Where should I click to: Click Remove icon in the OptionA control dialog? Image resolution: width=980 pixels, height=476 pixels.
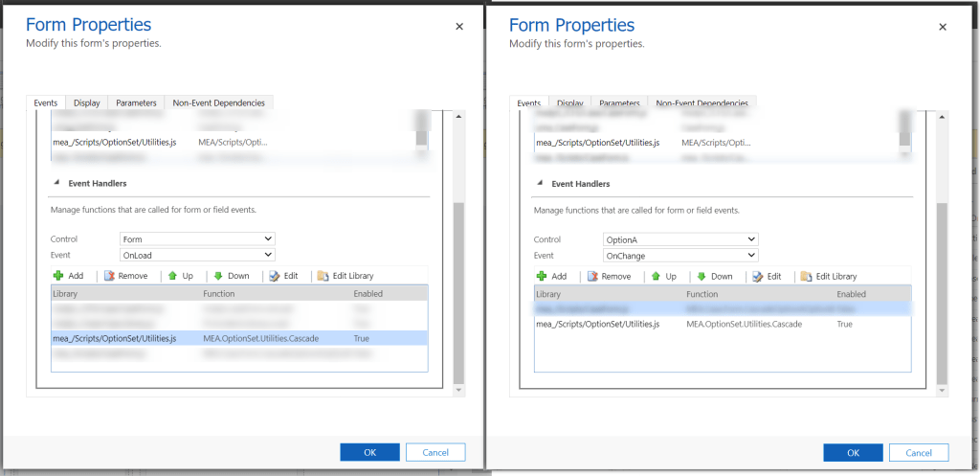click(592, 277)
